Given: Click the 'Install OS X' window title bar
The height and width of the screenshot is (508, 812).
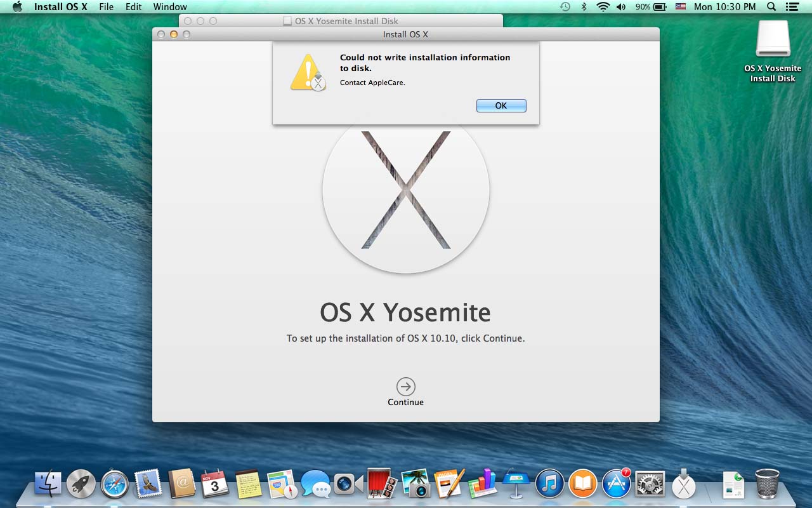Looking at the screenshot, I should click(406, 34).
